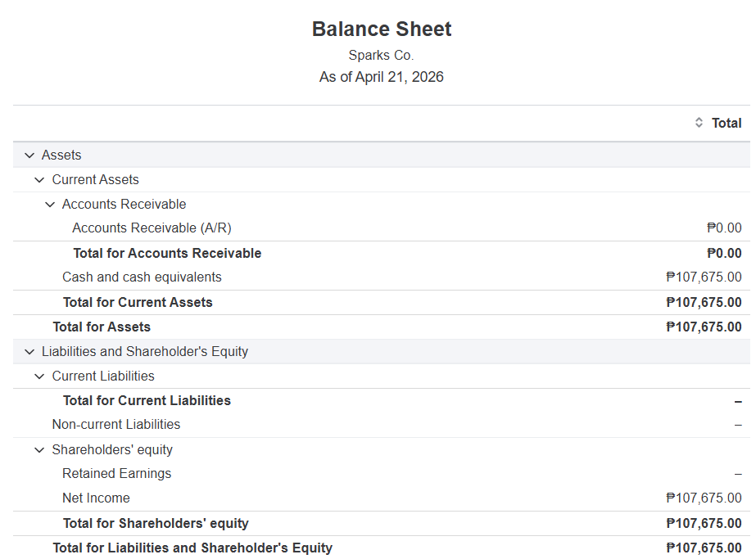Sort by the Total column arrows
The width and height of the screenshot is (756, 559).
[699, 123]
